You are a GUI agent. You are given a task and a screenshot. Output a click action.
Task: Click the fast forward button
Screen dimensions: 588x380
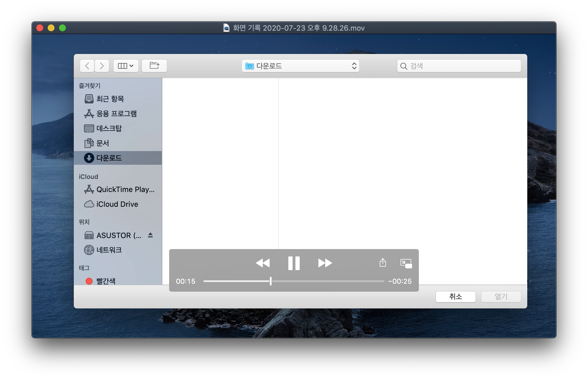pyautogui.click(x=325, y=263)
